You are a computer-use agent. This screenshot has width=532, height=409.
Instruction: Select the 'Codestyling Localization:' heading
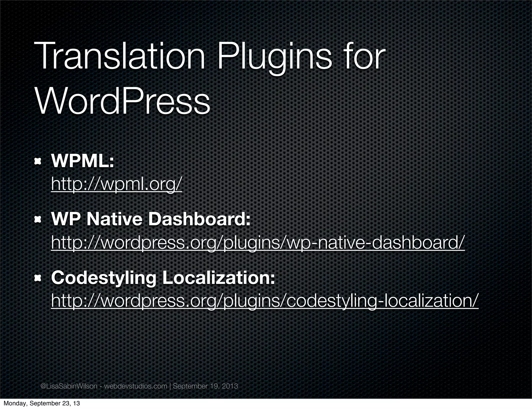click(x=163, y=278)
